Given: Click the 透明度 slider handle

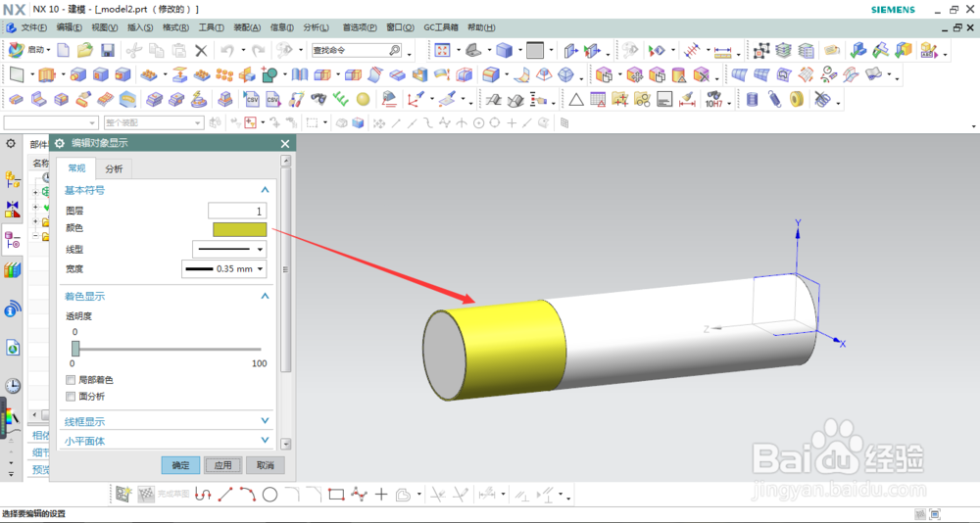Looking at the screenshot, I should tap(75, 349).
